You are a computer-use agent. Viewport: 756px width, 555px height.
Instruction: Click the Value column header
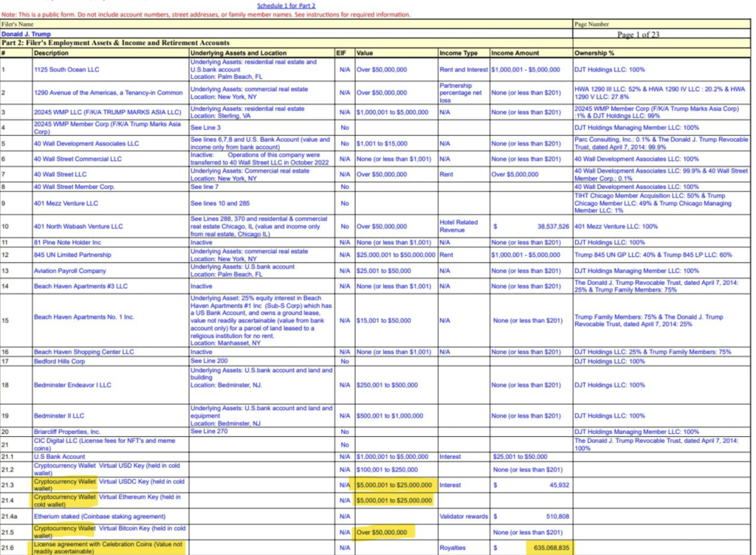point(365,53)
